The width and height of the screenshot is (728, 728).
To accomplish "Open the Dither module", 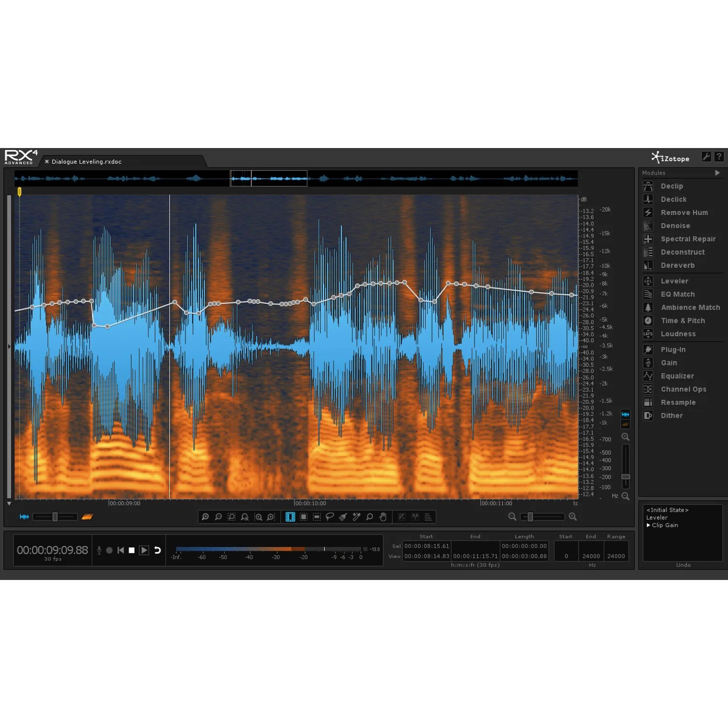I will [x=672, y=415].
